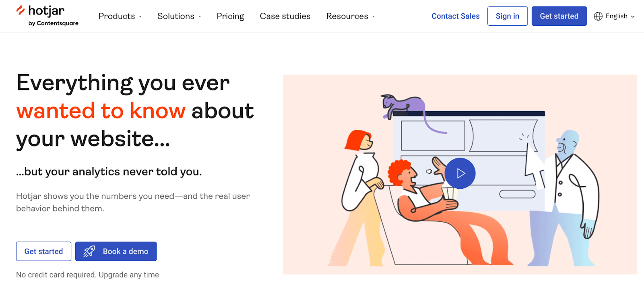Click the "by Contentsquare" tagline
The height and width of the screenshot is (281, 644).
(54, 23)
